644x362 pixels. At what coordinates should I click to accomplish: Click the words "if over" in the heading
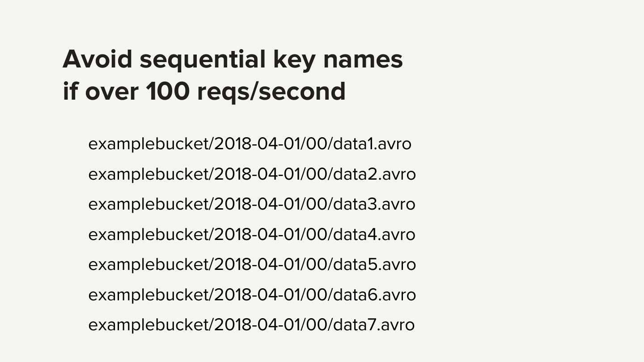tap(101, 91)
